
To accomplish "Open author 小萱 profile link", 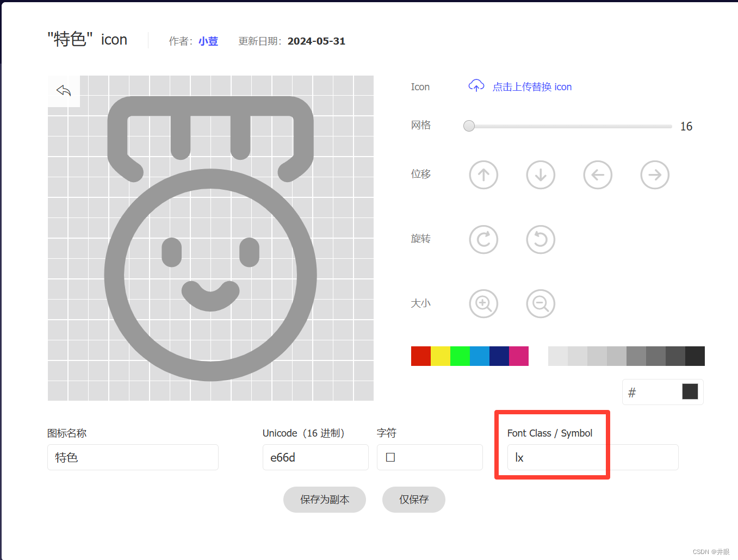I will point(208,41).
